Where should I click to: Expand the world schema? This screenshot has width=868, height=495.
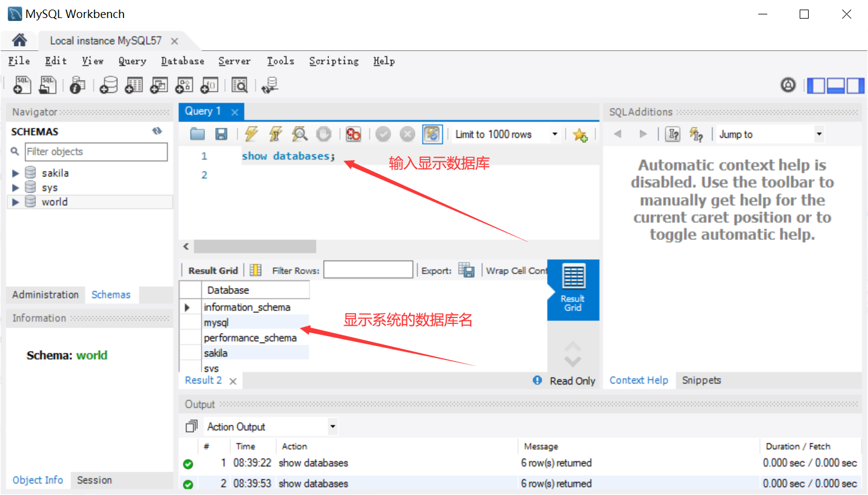(16, 202)
